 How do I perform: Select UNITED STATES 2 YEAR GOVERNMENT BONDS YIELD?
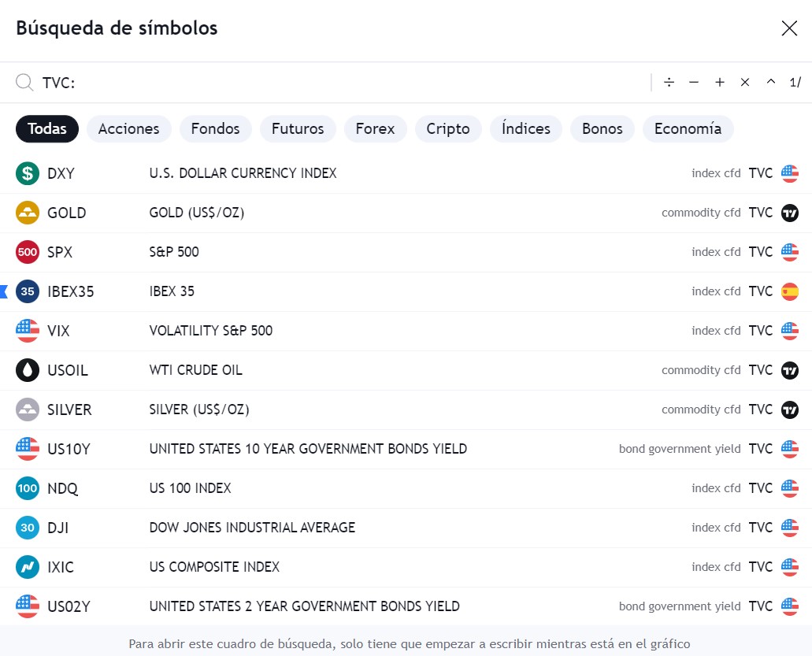pyautogui.click(x=305, y=606)
